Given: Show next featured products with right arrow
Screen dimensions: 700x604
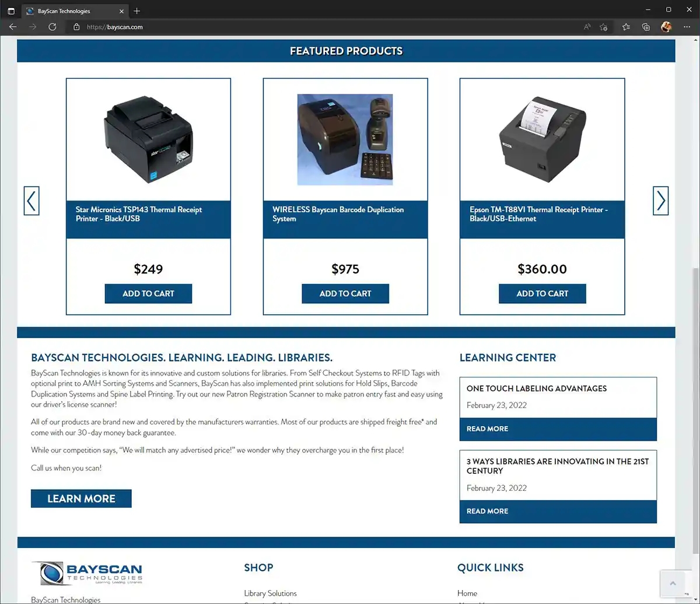Looking at the screenshot, I should (660, 201).
